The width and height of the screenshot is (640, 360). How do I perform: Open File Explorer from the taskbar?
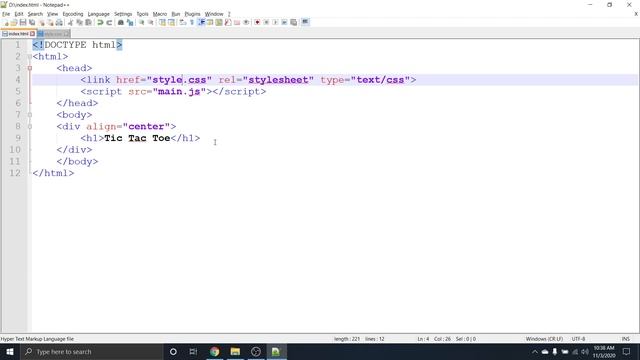(x=235, y=351)
